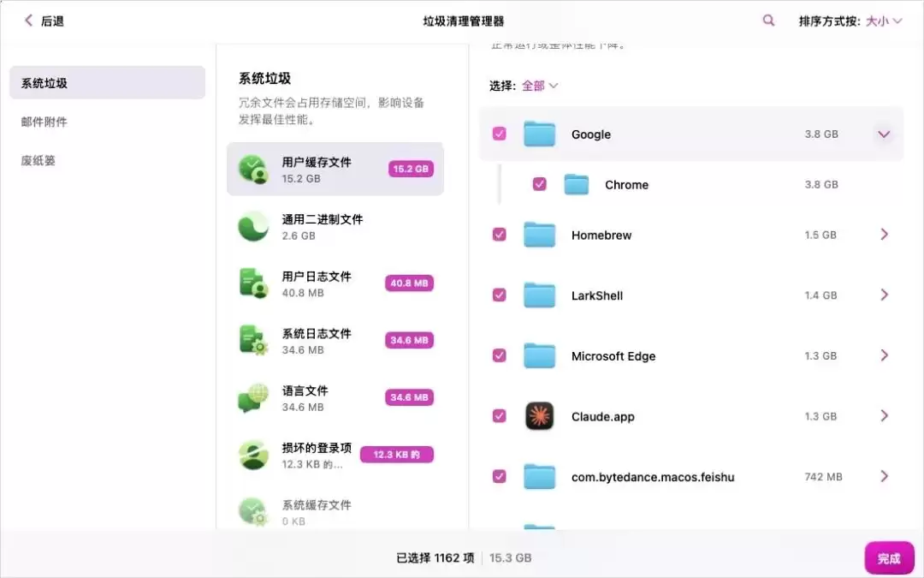Uncheck the Chrome checkbox

[x=539, y=185]
